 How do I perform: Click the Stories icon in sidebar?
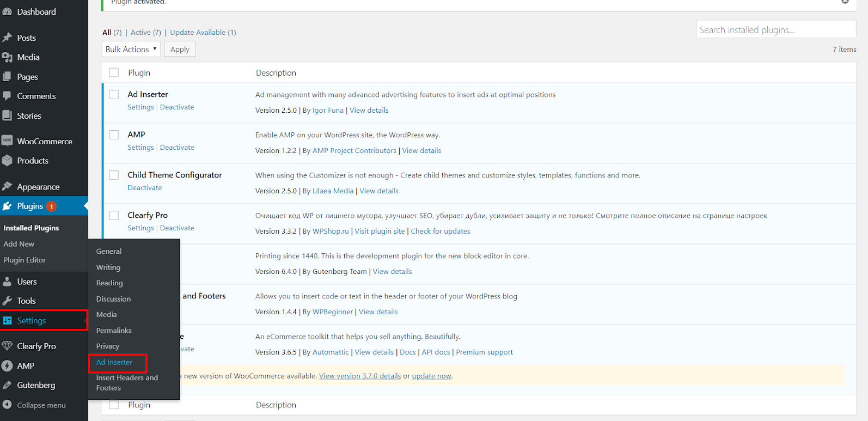click(7, 115)
